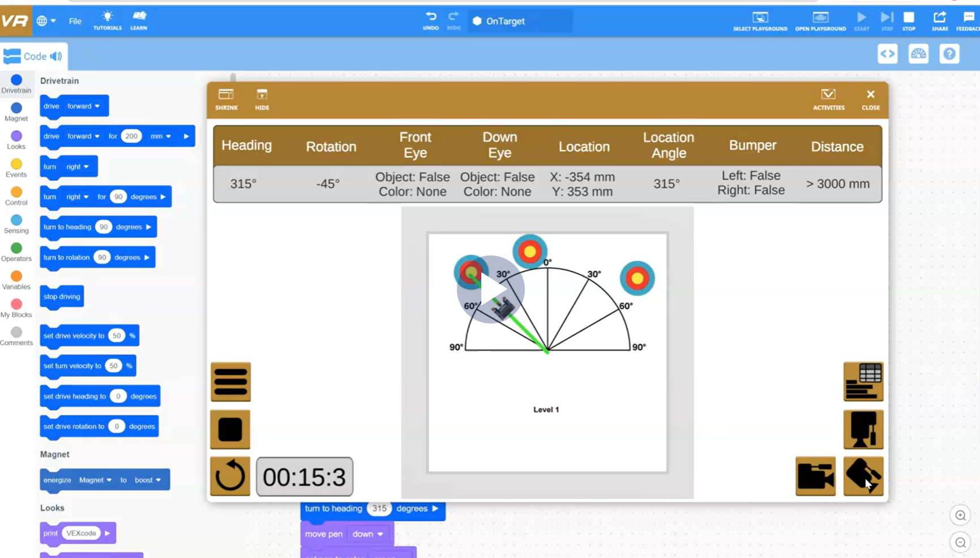This screenshot has width=980, height=558.
Task: Click the Share project icon
Action: (x=939, y=18)
